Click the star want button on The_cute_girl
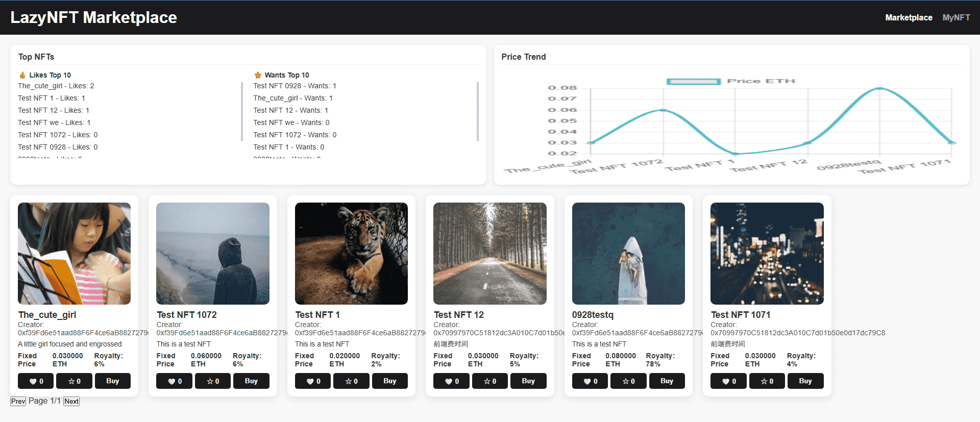Image resolution: width=980 pixels, height=422 pixels. (74, 381)
